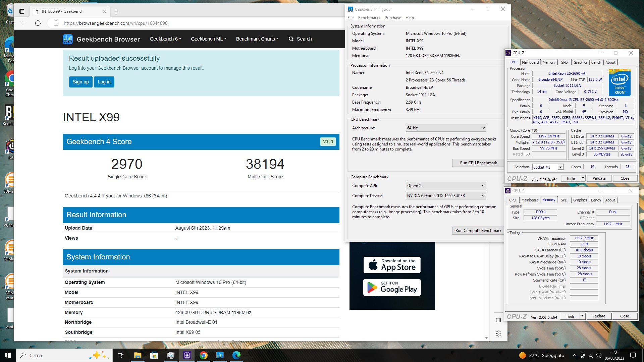Open Tools dropdown arrow in bottom CPU-Z window

(582, 316)
